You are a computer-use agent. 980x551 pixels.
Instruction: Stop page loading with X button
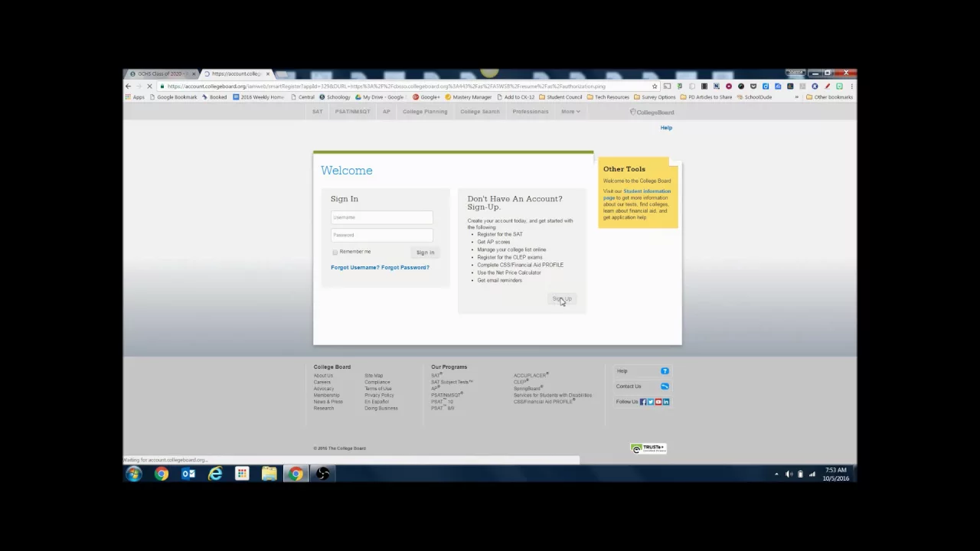(x=149, y=86)
